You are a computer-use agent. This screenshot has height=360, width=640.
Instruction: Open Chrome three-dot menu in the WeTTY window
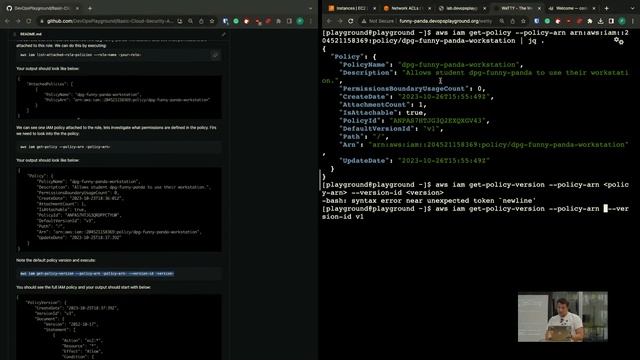point(633,21)
